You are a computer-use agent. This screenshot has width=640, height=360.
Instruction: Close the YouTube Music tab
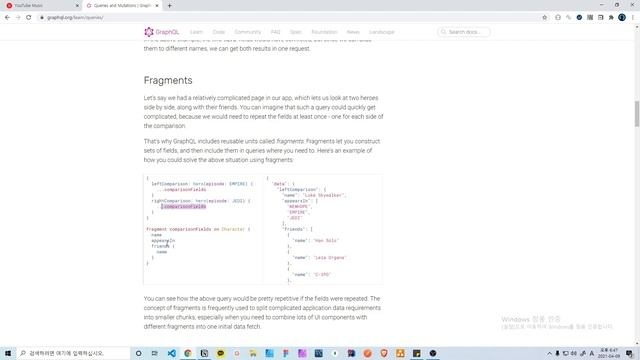[x=77, y=6]
